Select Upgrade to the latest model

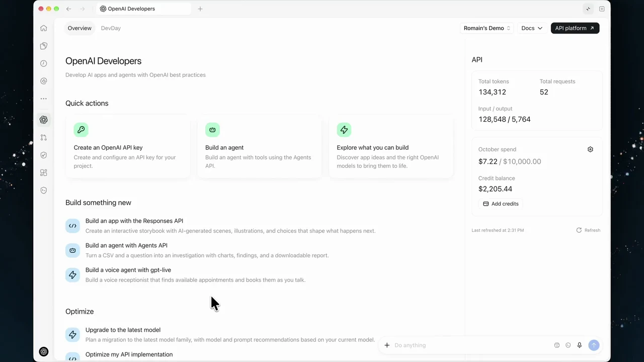[x=220, y=334]
